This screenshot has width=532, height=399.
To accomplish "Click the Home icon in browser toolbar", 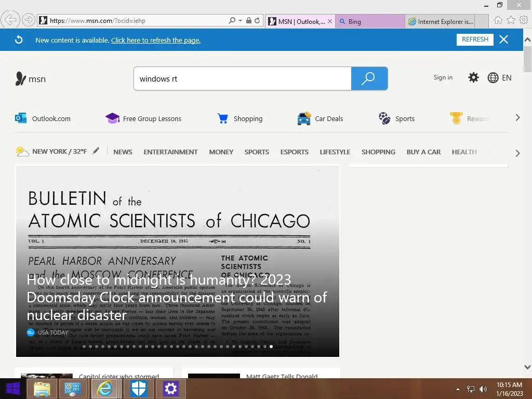I will pos(498,20).
